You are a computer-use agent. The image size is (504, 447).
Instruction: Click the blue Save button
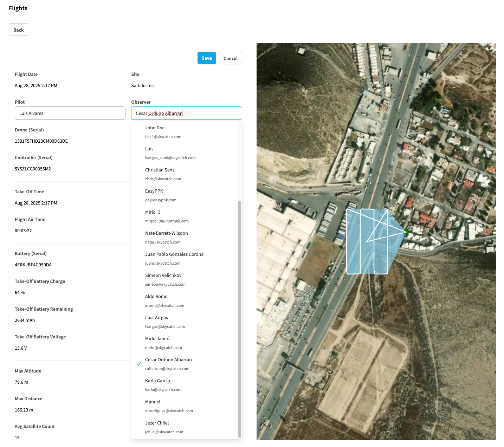[207, 58]
